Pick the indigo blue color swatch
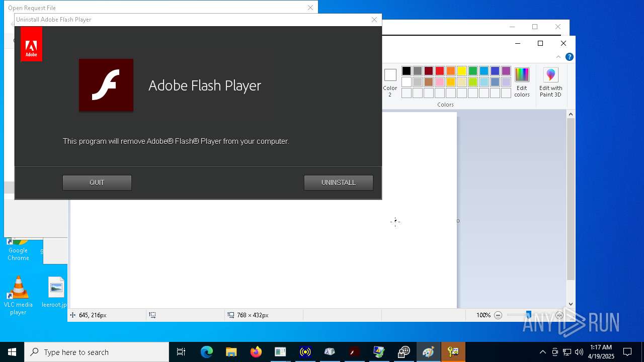 tap(495, 71)
